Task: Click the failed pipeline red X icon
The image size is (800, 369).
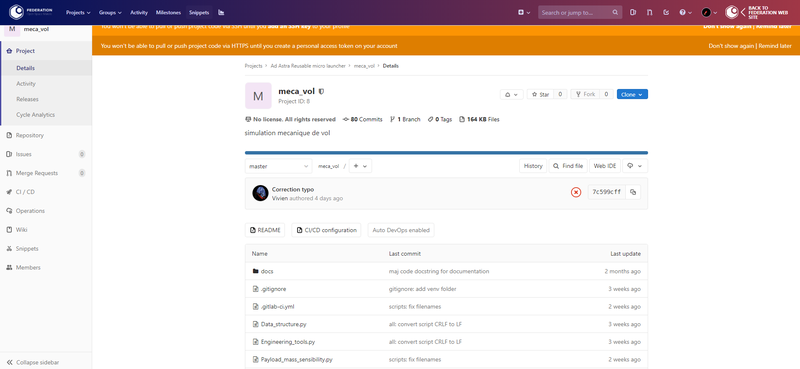Action: tap(576, 192)
